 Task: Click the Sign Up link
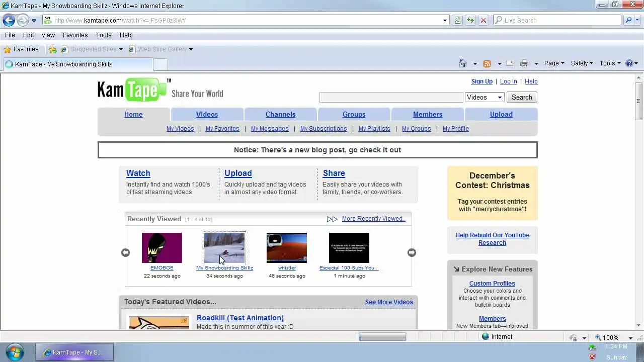coord(482,81)
